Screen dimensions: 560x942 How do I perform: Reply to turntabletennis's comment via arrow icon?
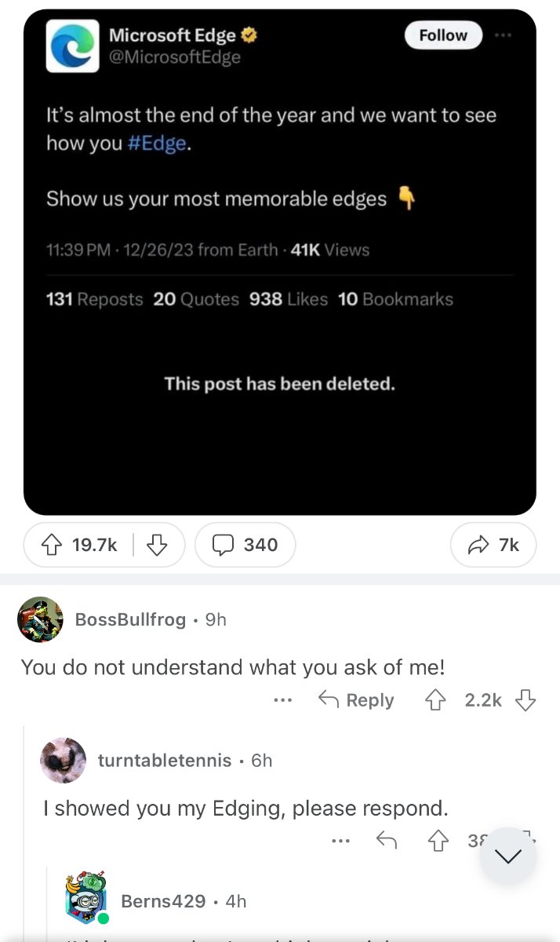(387, 841)
